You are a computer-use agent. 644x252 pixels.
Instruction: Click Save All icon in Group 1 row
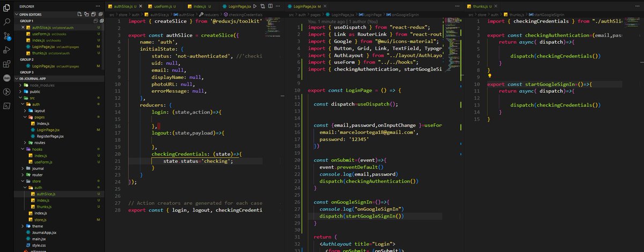94,20
